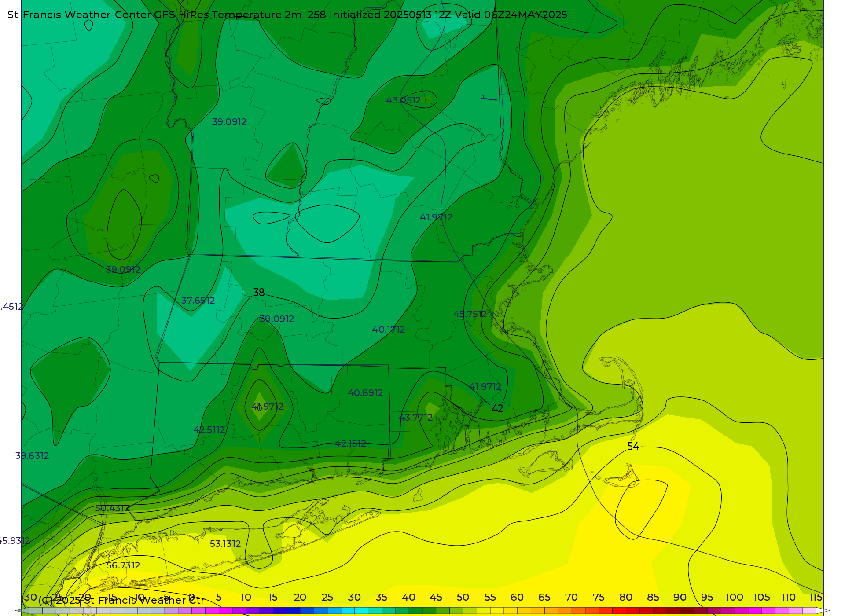
Task: Click the 43.0512 temperature reading
Action: pos(404,100)
